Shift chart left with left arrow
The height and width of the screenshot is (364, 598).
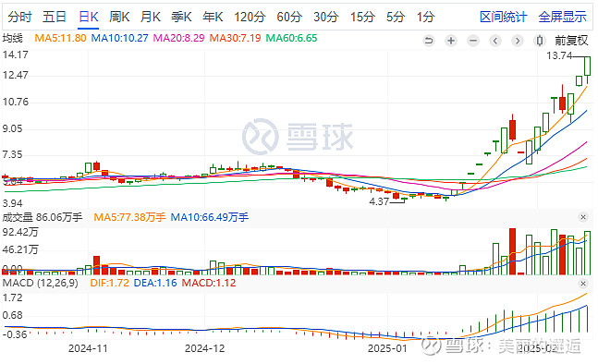[495, 41]
